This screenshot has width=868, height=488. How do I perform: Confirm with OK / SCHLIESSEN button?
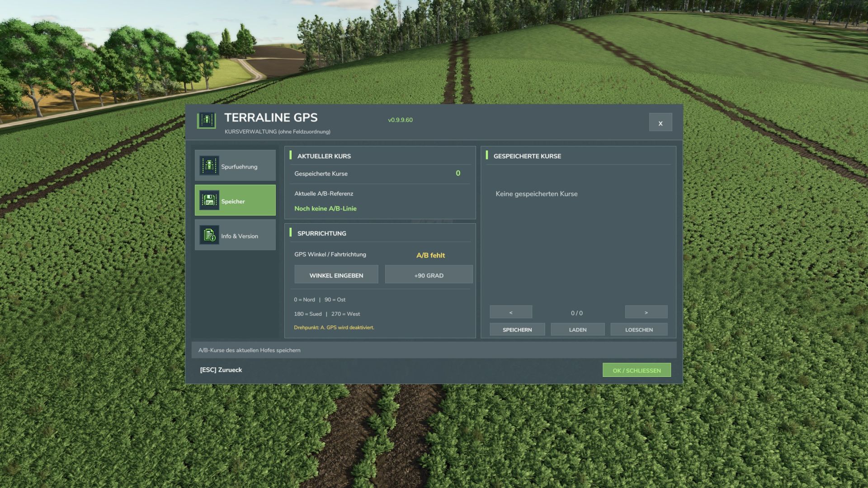(637, 370)
